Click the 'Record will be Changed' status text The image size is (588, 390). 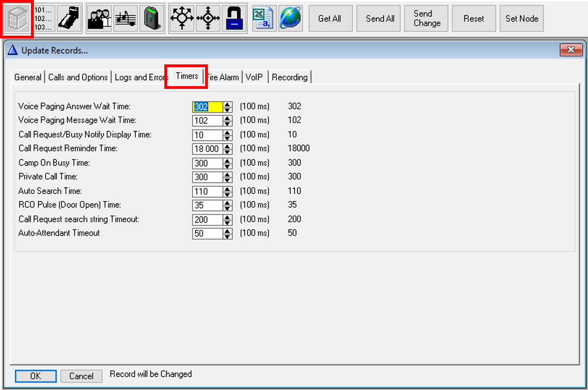pyautogui.click(x=151, y=374)
